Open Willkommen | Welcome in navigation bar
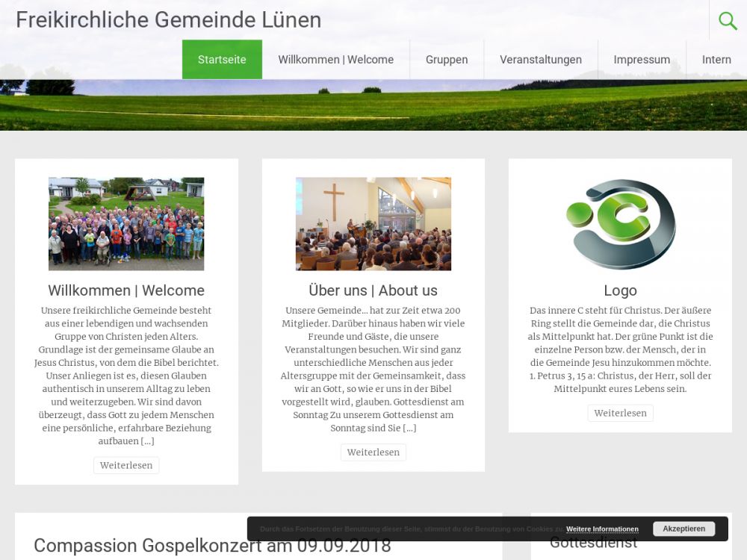The height and width of the screenshot is (560, 747). coord(335,60)
